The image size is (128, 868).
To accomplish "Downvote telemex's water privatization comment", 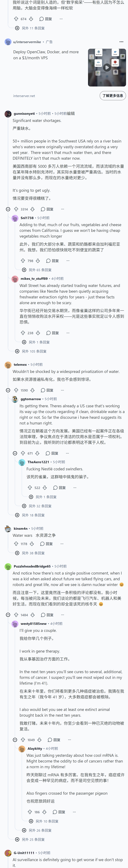I will [32, 390].
